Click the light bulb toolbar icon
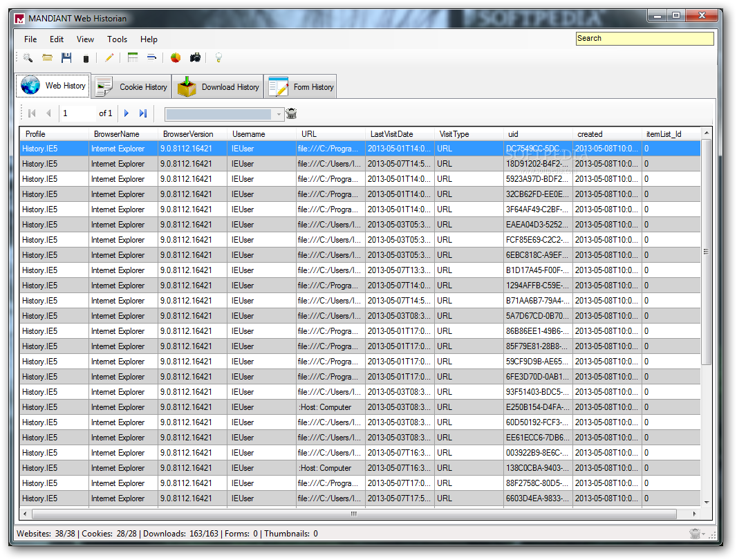The height and width of the screenshot is (560, 737). pyautogui.click(x=218, y=58)
